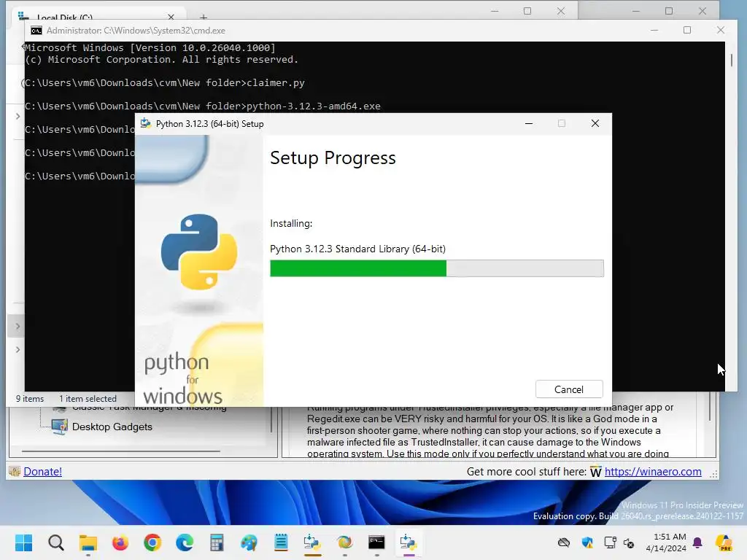
Task: Click the Microsoft Corporation copyright line
Action: click(x=161, y=60)
